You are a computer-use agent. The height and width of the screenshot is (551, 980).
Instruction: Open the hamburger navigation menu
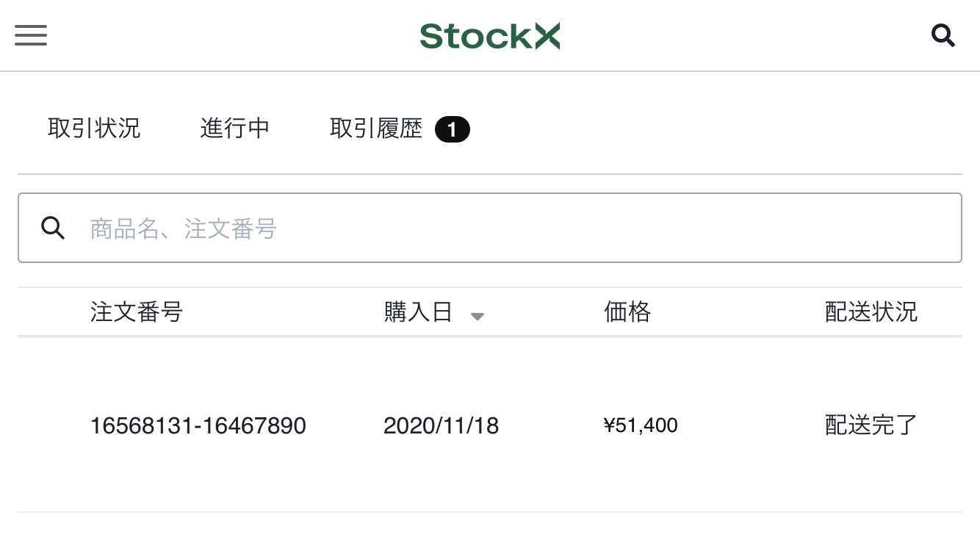pyautogui.click(x=31, y=35)
